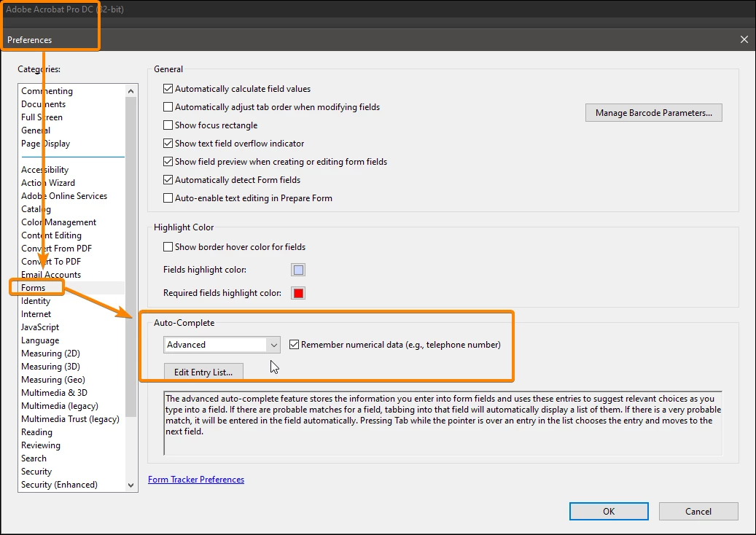
Task: Select Security (Enhanced) category
Action: point(59,485)
